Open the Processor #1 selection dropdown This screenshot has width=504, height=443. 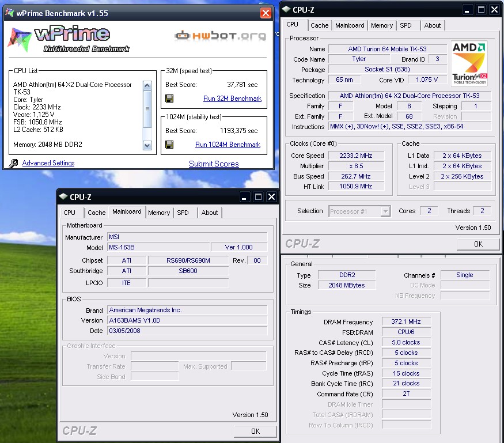pos(386,211)
